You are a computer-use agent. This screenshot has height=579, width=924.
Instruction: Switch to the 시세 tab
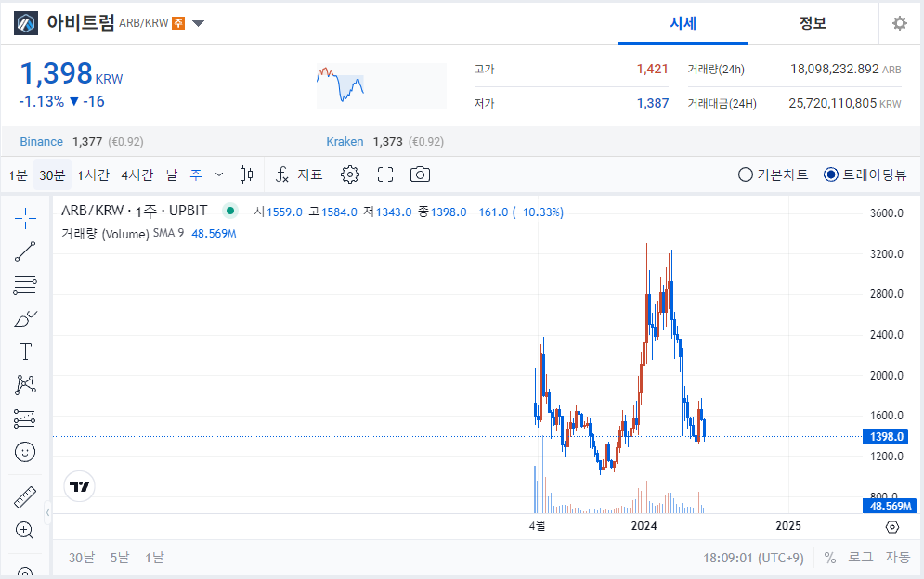(x=683, y=23)
